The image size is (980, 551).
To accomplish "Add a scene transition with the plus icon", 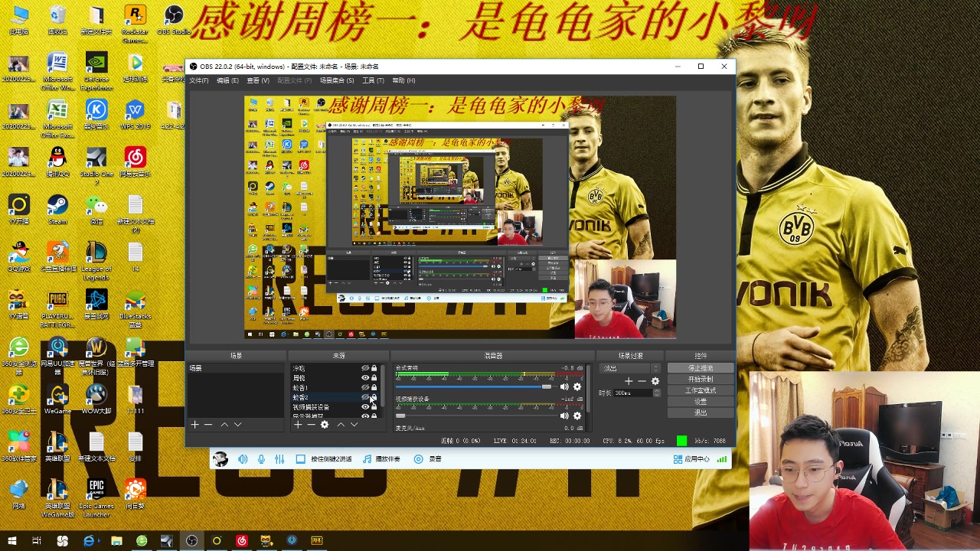I will pyautogui.click(x=629, y=381).
